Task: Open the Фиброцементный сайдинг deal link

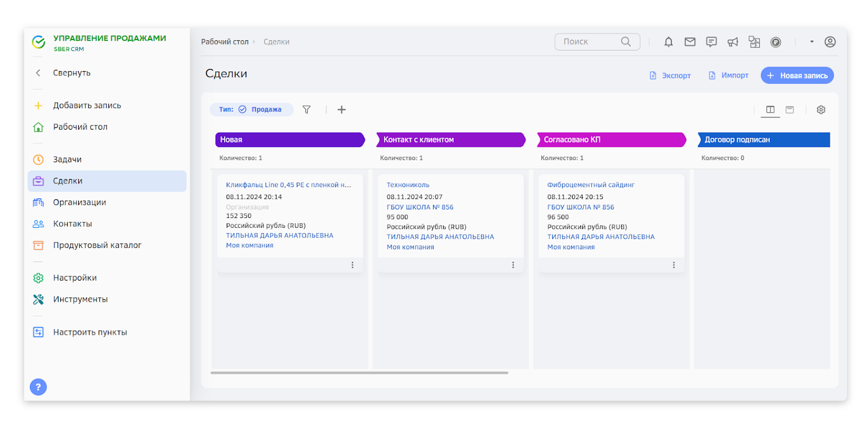Action: tap(590, 185)
